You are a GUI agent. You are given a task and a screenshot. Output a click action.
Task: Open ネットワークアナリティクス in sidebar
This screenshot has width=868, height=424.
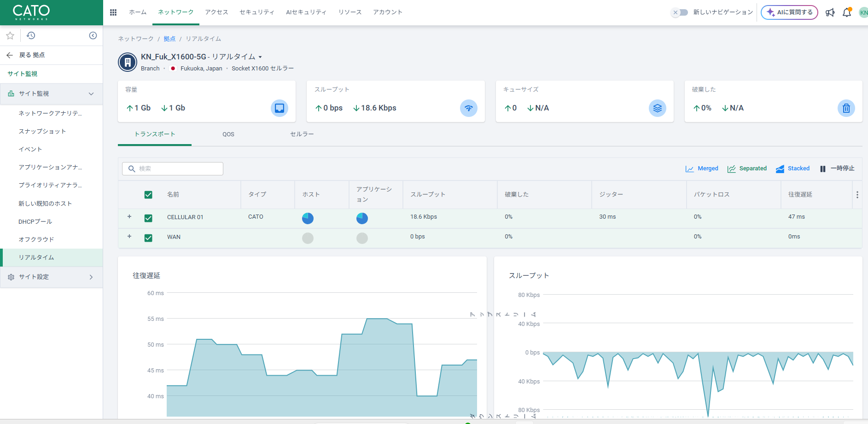[x=50, y=113]
